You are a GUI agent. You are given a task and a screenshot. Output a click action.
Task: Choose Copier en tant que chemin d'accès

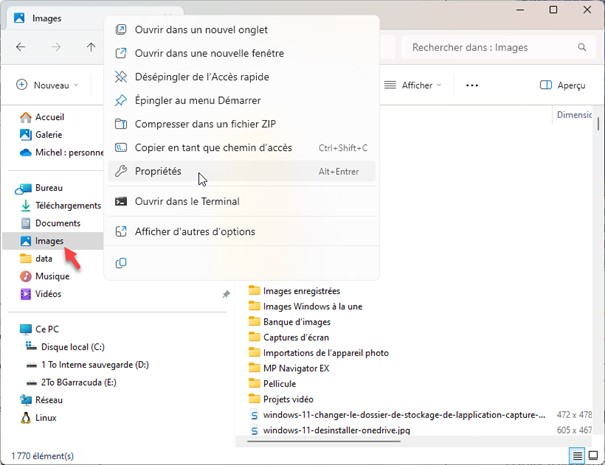(213, 148)
